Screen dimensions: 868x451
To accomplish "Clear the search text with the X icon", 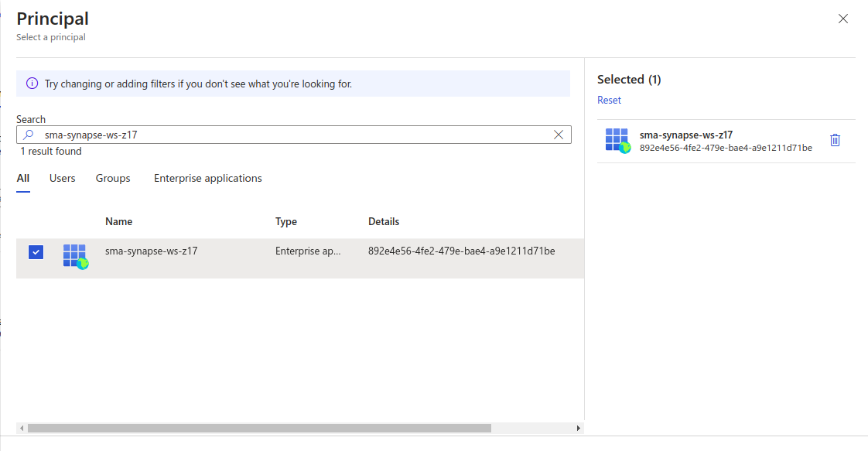I will coord(559,135).
